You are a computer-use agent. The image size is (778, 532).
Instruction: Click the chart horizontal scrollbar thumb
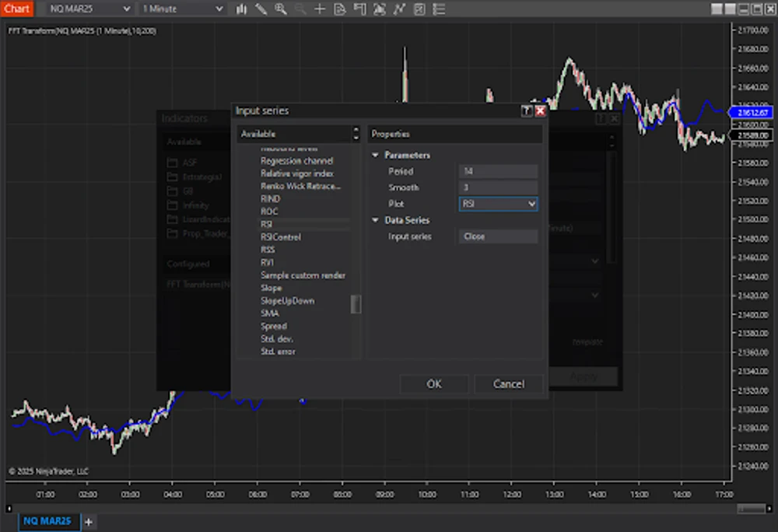[752, 508]
